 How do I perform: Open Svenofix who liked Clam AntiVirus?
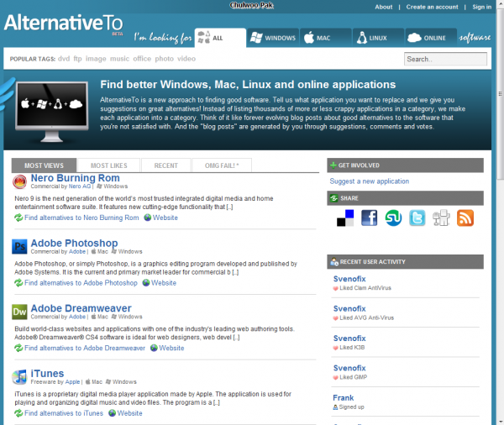tap(349, 279)
